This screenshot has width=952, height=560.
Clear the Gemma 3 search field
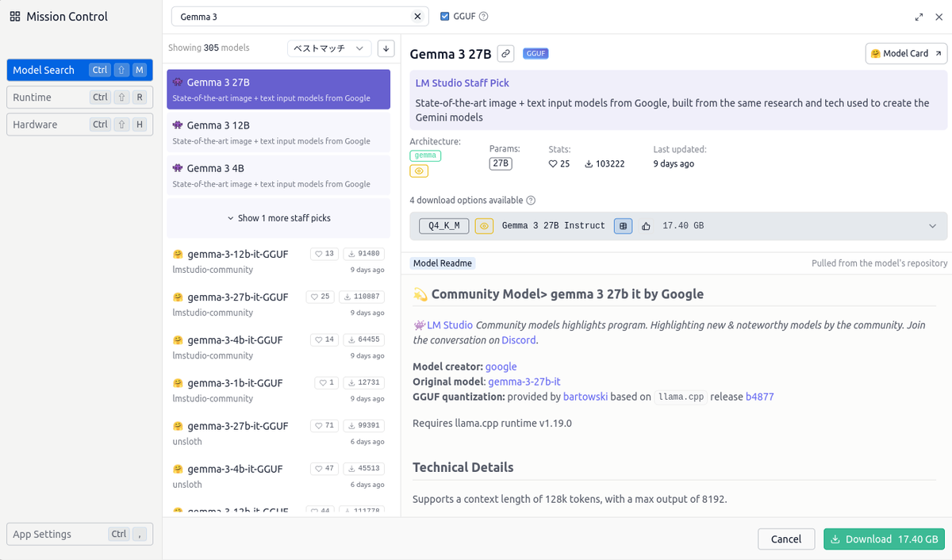point(417,17)
